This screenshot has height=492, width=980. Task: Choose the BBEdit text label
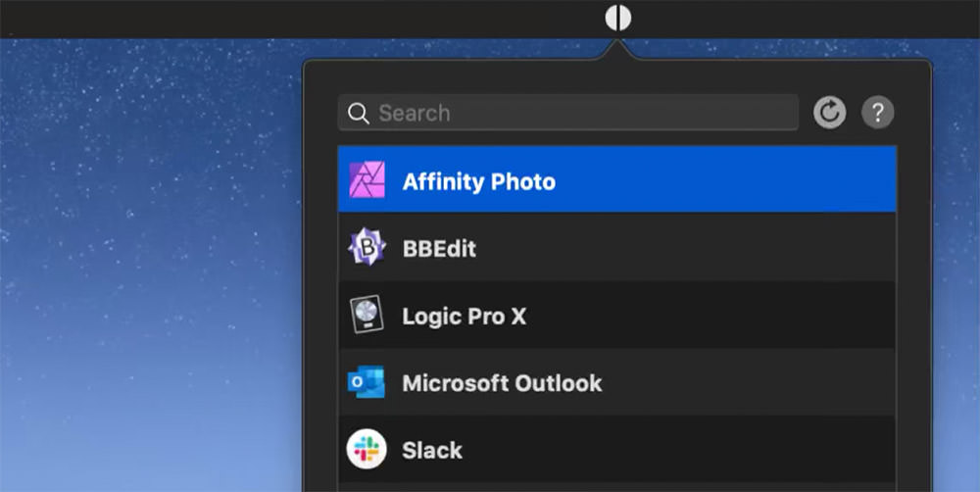[x=439, y=249]
